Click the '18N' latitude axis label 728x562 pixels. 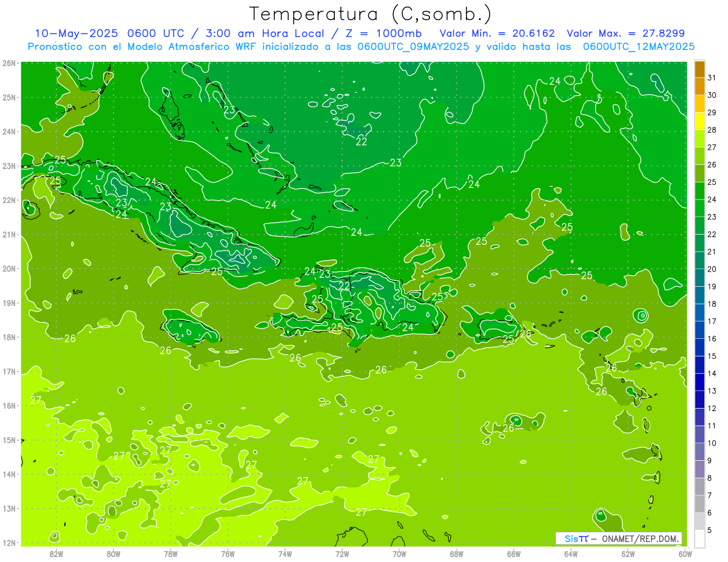point(8,337)
